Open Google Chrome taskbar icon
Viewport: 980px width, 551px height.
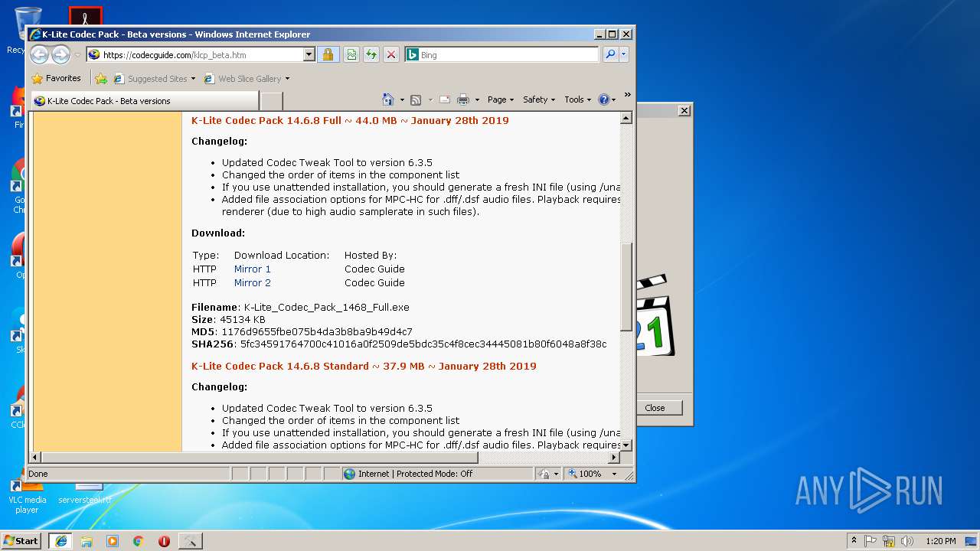[139, 540]
